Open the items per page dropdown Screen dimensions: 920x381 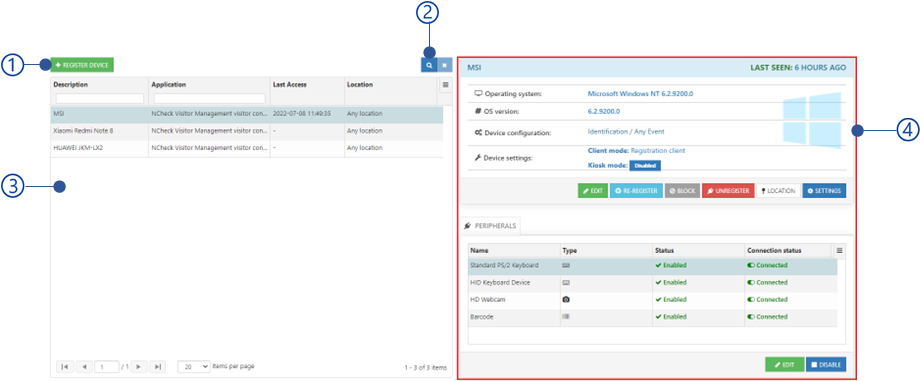pyautogui.click(x=194, y=366)
